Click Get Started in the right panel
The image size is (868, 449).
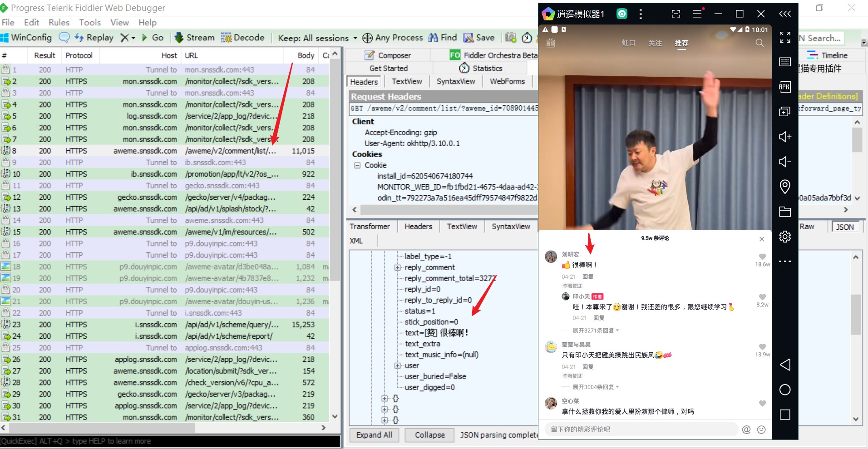388,68
